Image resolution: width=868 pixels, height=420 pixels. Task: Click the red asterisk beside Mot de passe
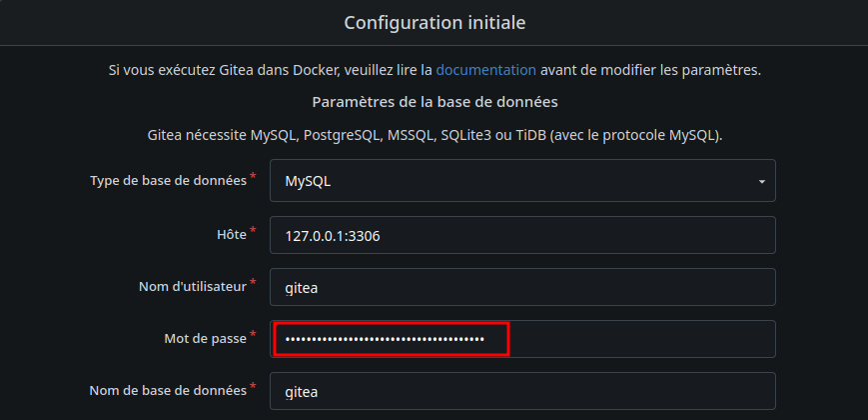pyautogui.click(x=253, y=335)
